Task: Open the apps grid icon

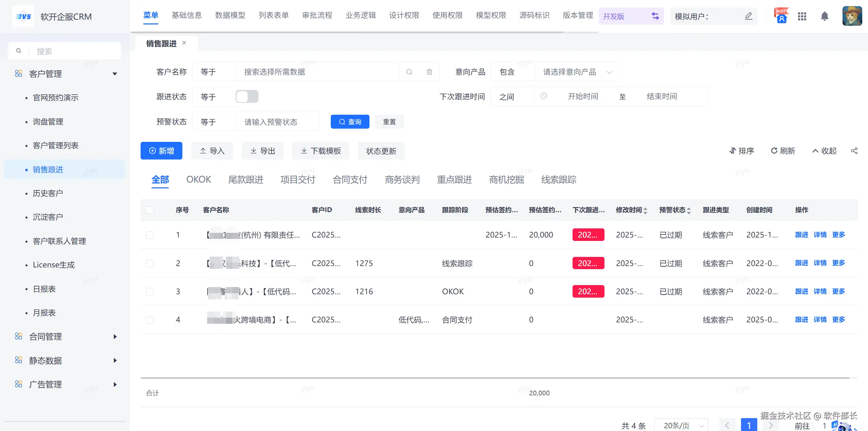Action: coord(802,16)
